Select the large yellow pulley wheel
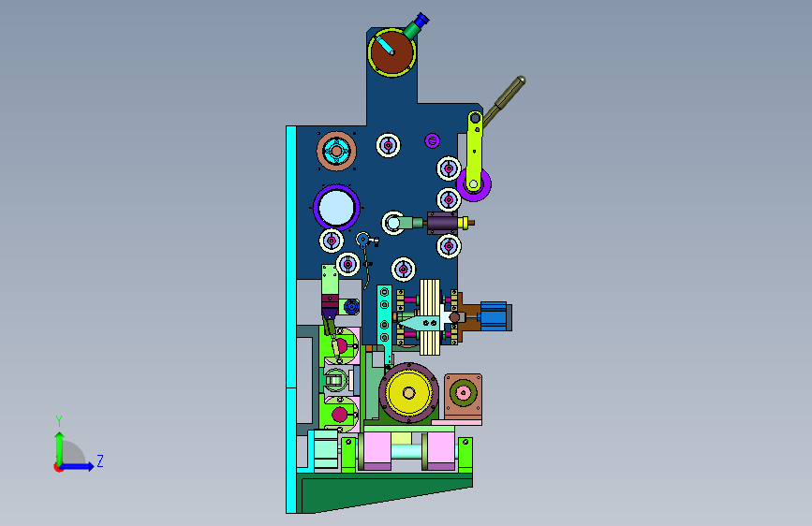Image resolution: width=812 pixels, height=526 pixels. [408, 393]
